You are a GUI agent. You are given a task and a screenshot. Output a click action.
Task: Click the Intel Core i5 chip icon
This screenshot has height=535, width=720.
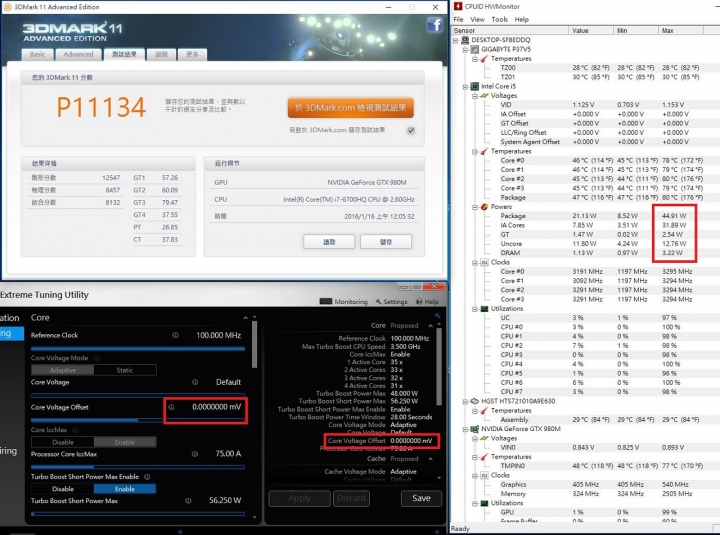475,86
